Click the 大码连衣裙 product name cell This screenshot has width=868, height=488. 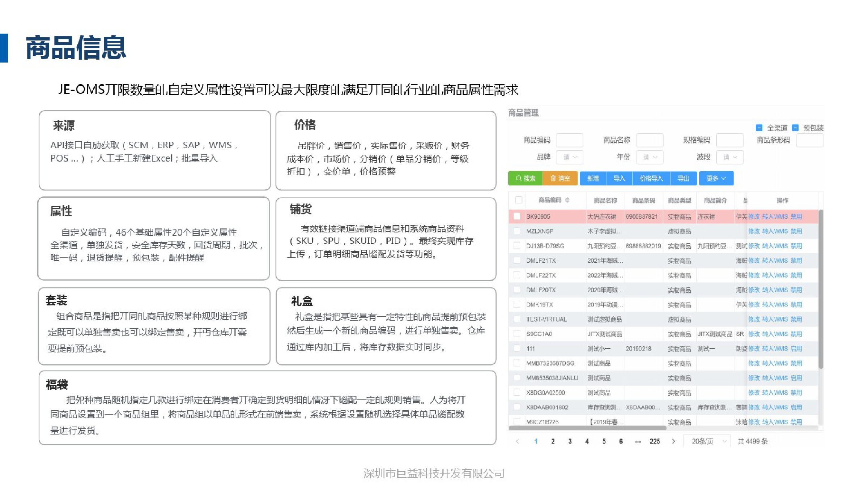click(x=601, y=217)
